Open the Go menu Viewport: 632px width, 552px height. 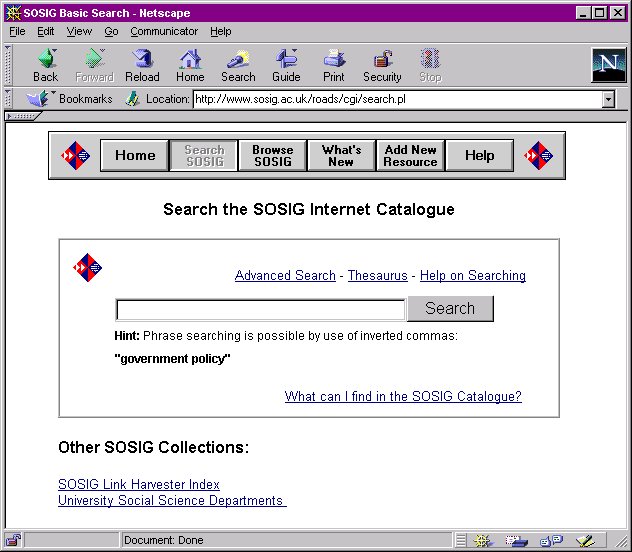(111, 31)
